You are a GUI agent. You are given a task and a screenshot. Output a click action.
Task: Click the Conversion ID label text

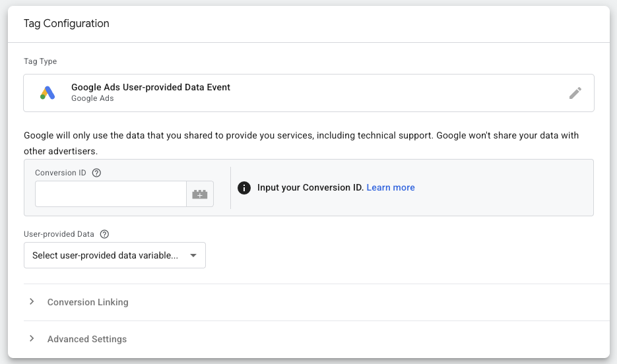click(61, 173)
